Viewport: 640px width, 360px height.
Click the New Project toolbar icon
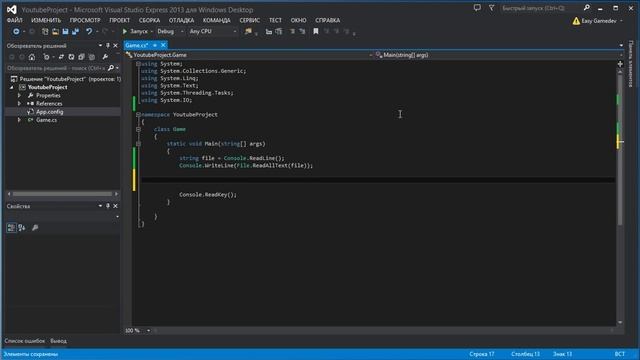[45, 31]
